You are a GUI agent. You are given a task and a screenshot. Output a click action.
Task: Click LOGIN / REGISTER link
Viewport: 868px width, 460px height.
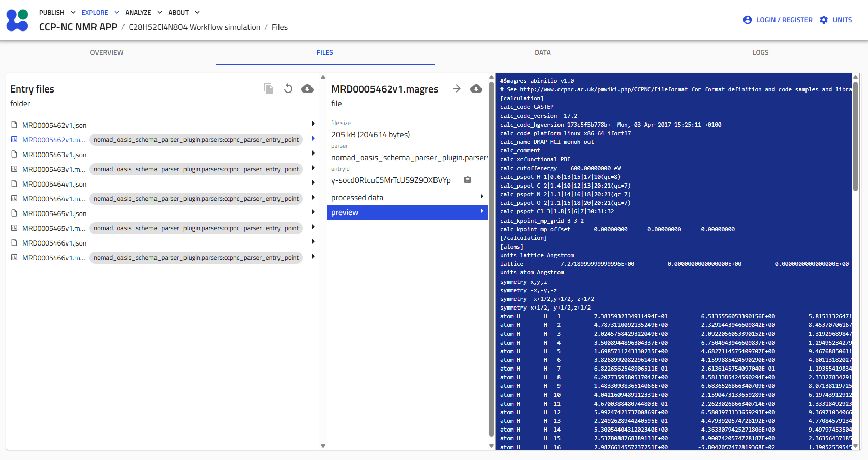pos(784,20)
